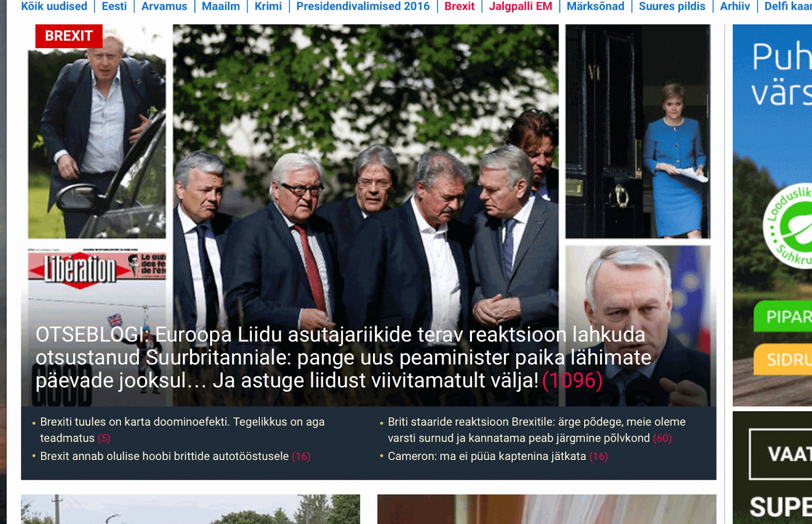Select the red Brexit menu link
The width and height of the screenshot is (812, 524).
coord(459,6)
